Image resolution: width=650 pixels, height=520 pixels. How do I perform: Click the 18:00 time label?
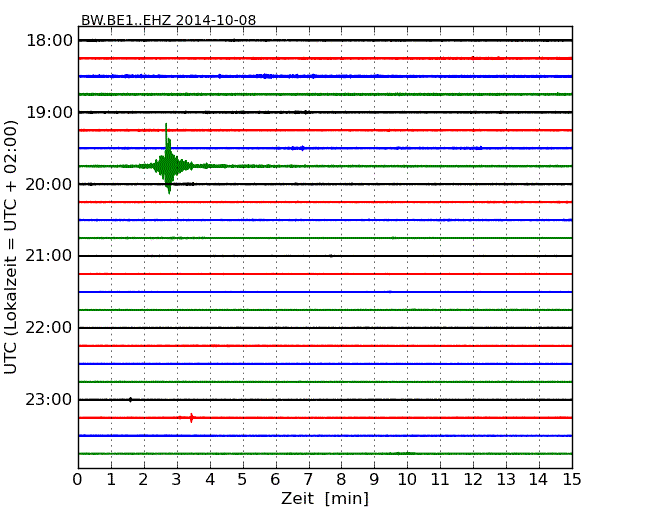point(49,41)
